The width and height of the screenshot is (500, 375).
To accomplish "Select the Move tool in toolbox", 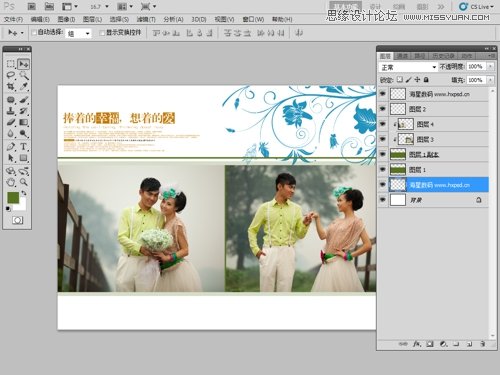I will [23, 64].
